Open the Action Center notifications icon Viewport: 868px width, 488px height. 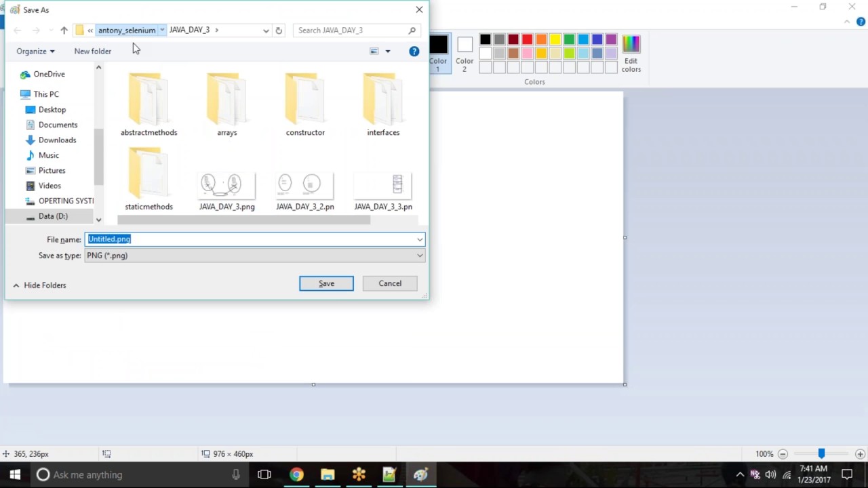(847, 474)
